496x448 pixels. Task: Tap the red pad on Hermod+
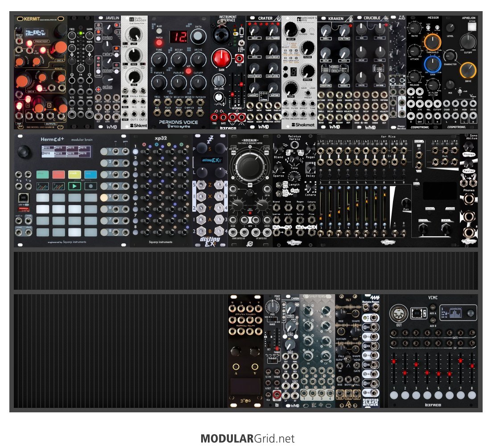pyautogui.click(x=58, y=174)
